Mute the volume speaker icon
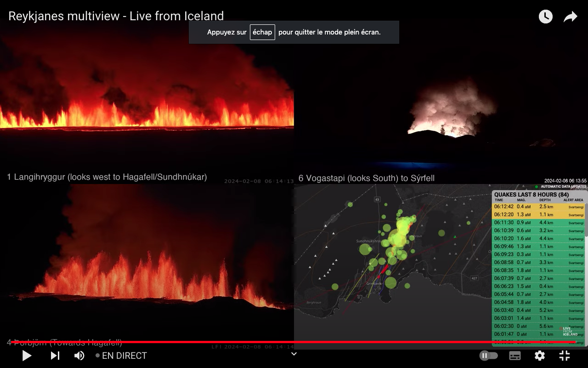This screenshot has height=368, width=588. [79, 356]
